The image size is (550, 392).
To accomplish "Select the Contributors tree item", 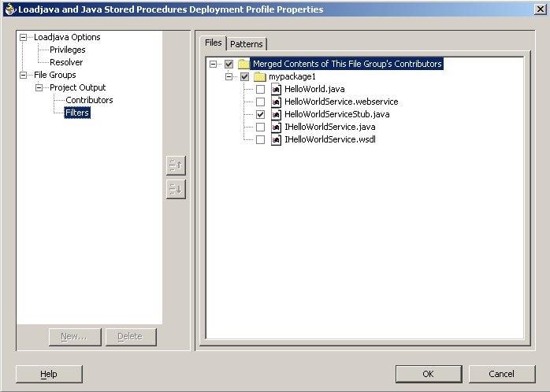I will click(89, 100).
